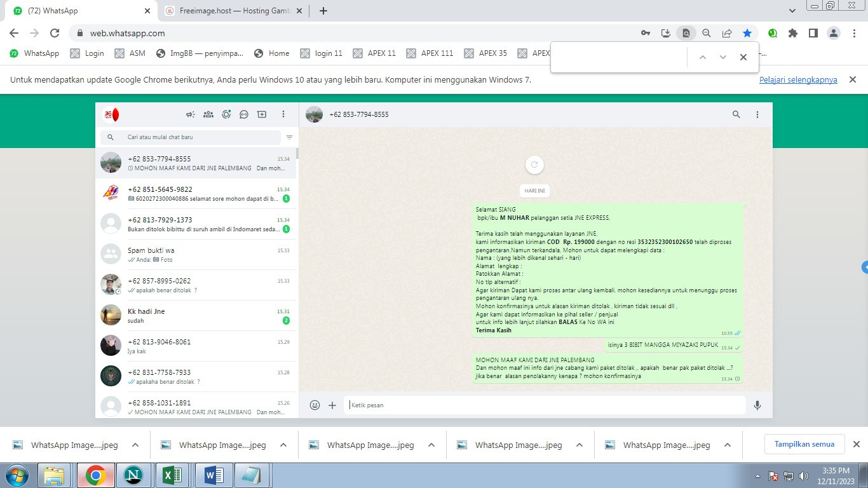Open the 'APEX 11' bookmark
This screenshot has width=868, height=488.
374,53
